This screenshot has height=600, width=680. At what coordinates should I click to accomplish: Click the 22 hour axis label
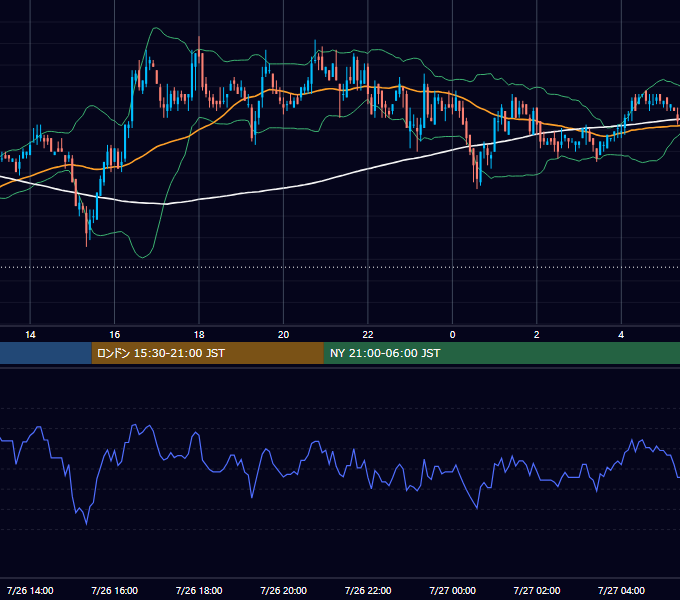368,335
